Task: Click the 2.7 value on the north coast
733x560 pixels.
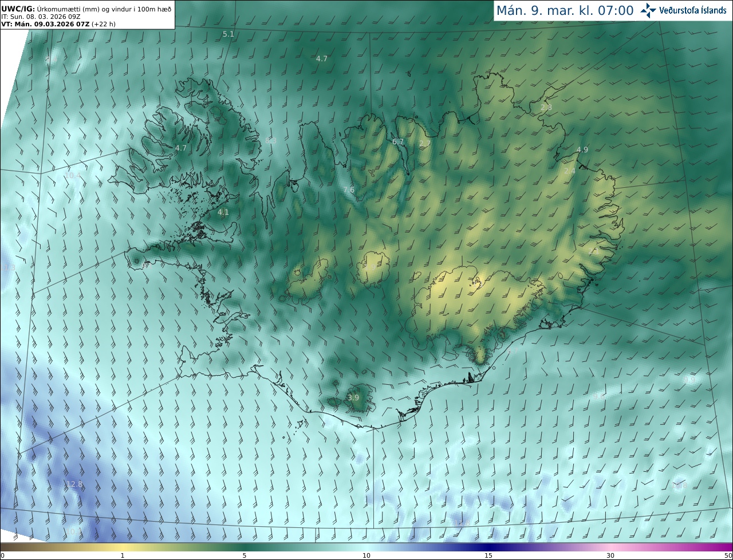Action: click(425, 143)
